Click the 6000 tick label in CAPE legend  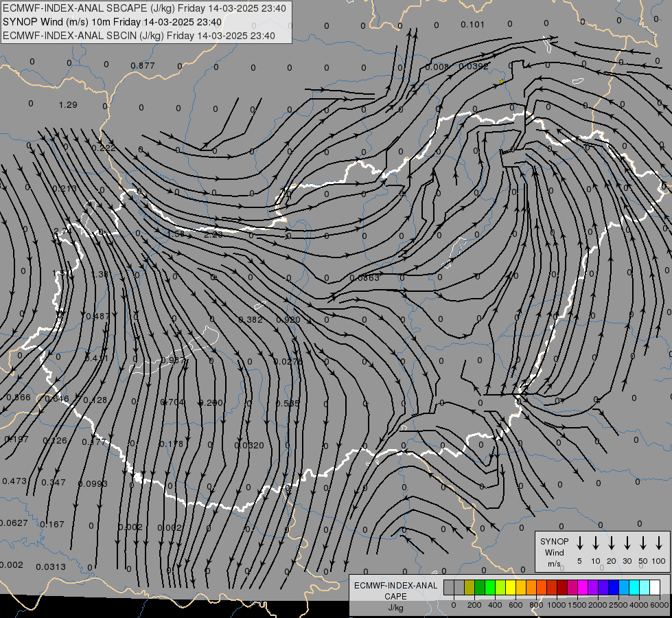coord(660,605)
